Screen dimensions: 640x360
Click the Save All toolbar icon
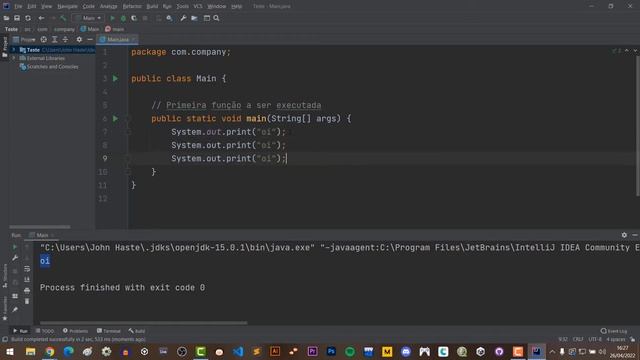pos(17,18)
